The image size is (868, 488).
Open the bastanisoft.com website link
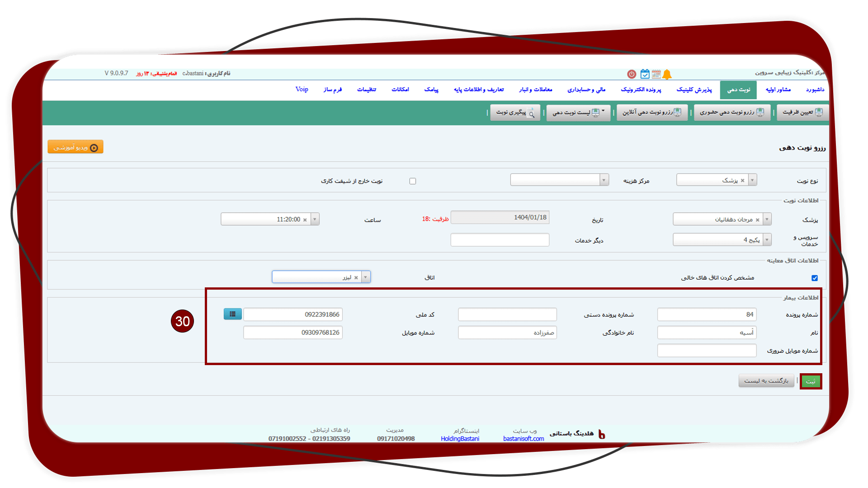(x=524, y=439)
